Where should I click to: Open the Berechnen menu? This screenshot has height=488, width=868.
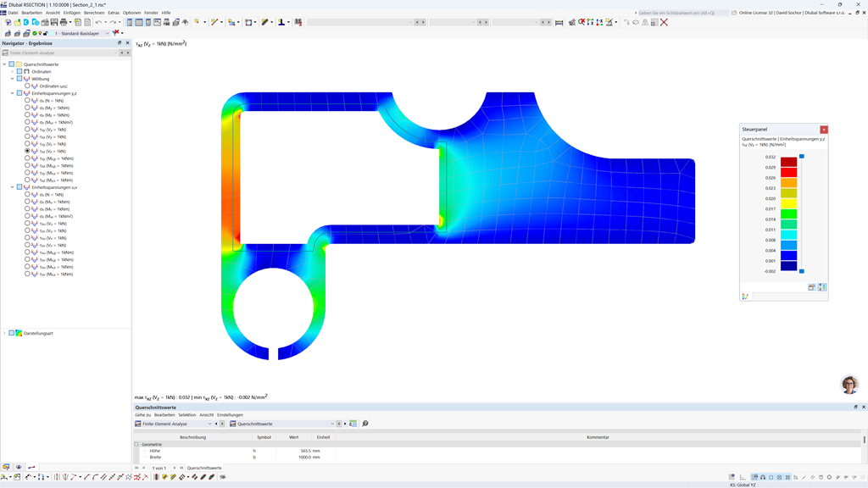click(x=93, y=12)
